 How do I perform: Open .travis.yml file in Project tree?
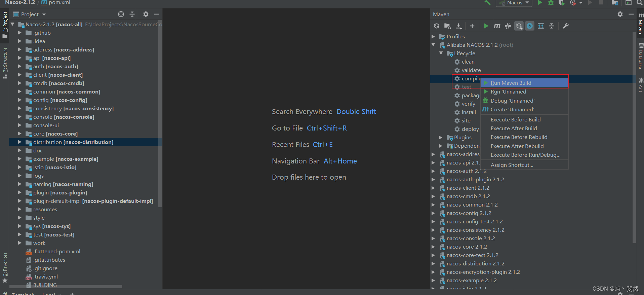click(x=42, y=276)
